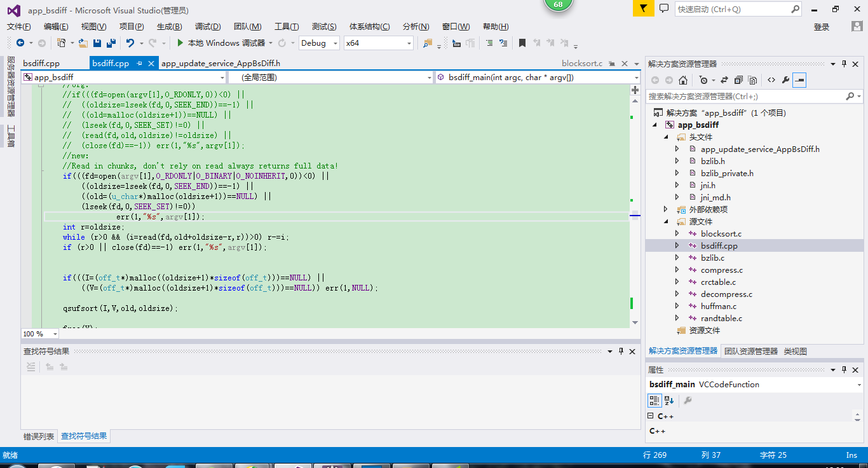Viewport: 868px width, 468px height.
Task: Collapse the 源文件 folder in the tree
Action: coord(666,222)
